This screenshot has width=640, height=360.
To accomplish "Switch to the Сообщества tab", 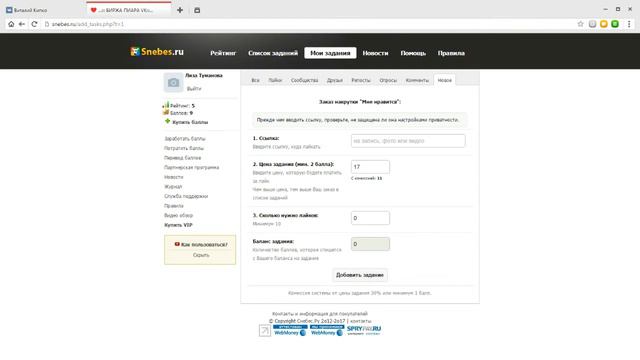I will pyautogui.click(x=304, y=80).
